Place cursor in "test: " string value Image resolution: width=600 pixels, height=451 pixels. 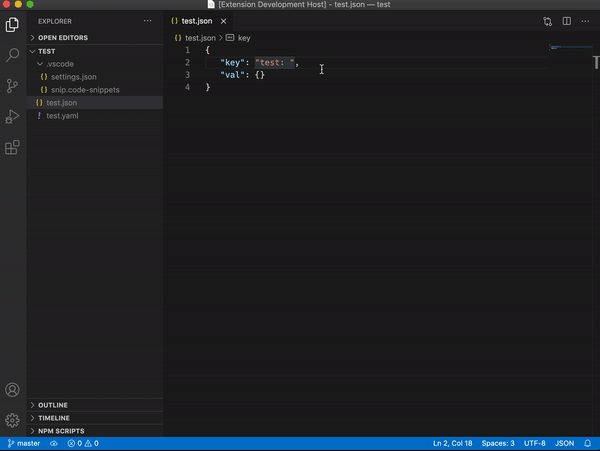click(x=275, y=63)
